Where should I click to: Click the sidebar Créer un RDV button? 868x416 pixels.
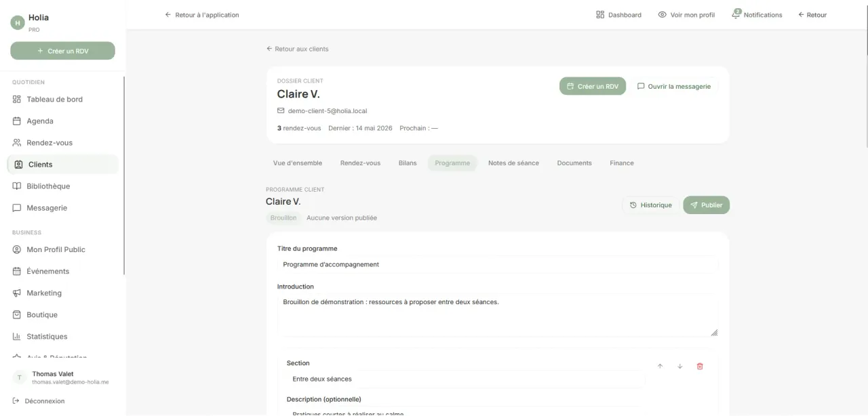[62, 51]
